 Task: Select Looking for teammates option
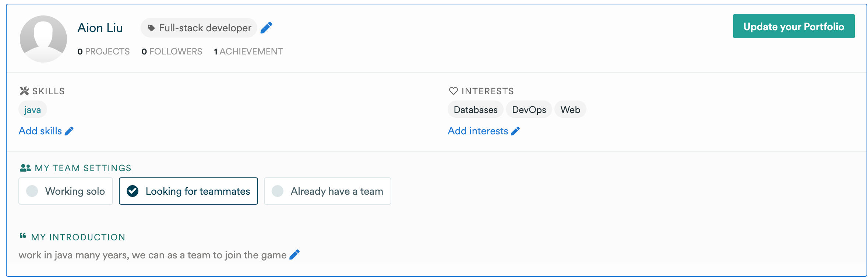[188, 191]
